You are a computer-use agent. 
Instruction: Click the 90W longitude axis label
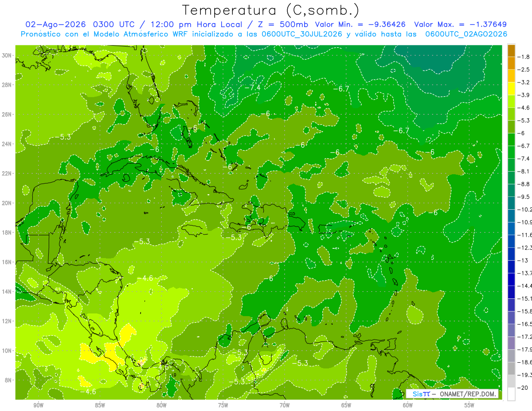click(38, 405)
